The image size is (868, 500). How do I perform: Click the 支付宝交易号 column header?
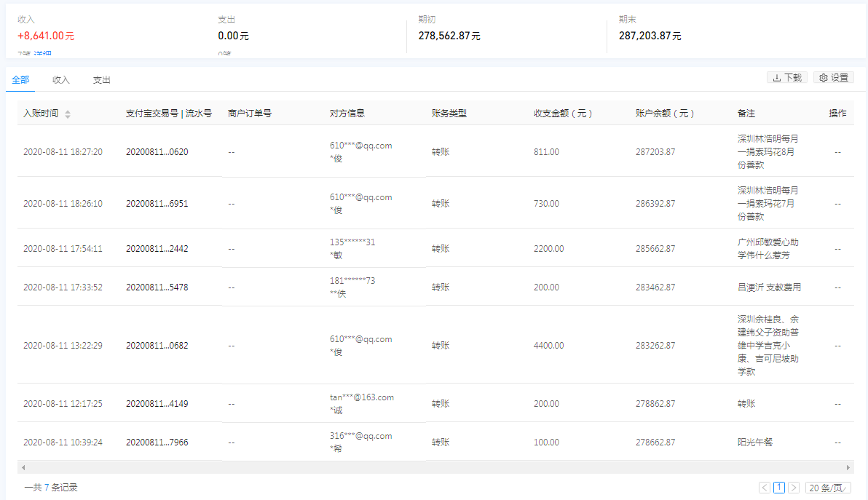[151, 114]
